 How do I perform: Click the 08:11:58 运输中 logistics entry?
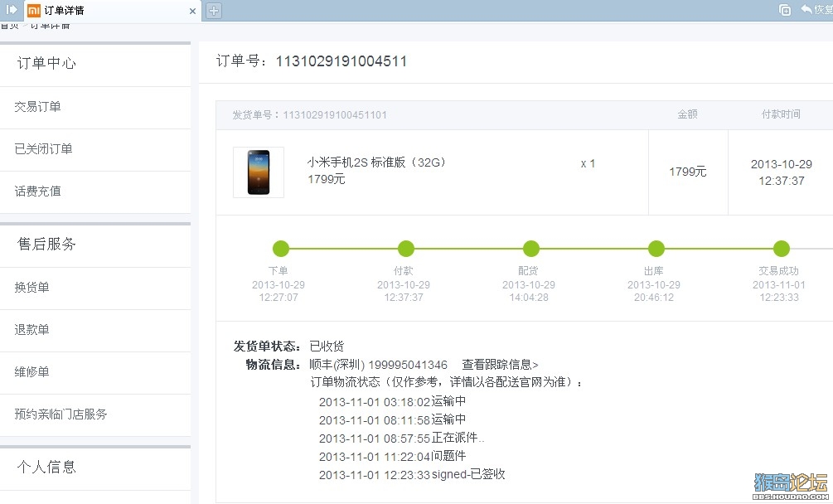pyautogui.click(x=393, y=419)
